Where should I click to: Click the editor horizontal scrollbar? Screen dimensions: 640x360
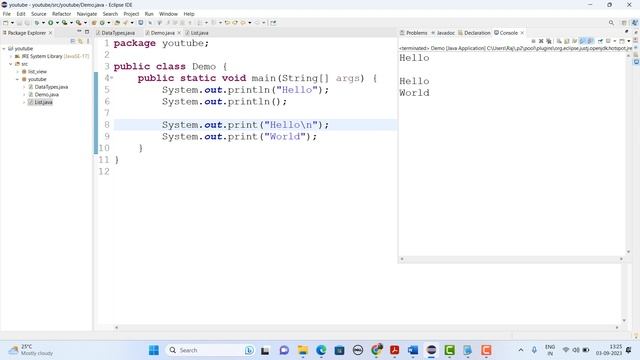click(366, 327)
